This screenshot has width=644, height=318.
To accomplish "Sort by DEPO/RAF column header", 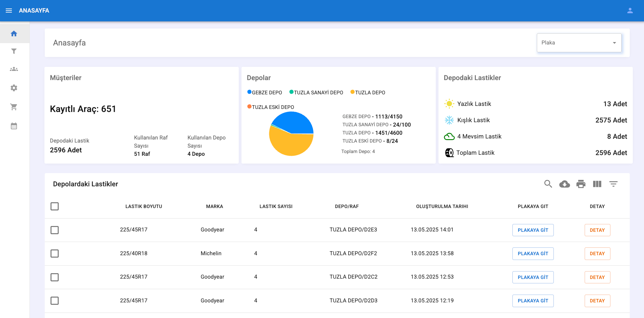I will coord(347,206).
